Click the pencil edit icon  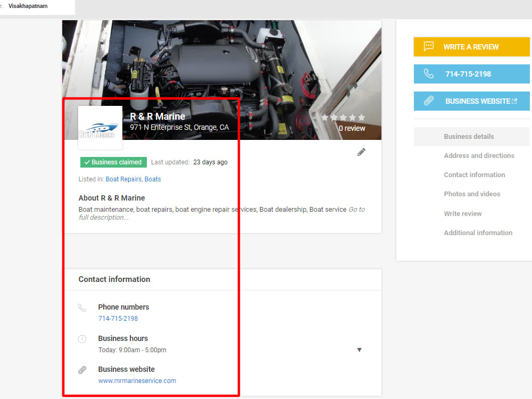click(x=361, y=152)
